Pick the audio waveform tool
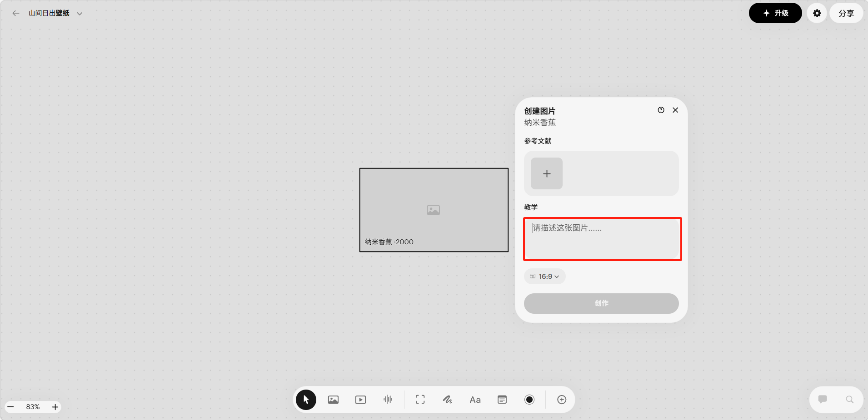Viewport: 868px width, 420px height. [388, 400]
